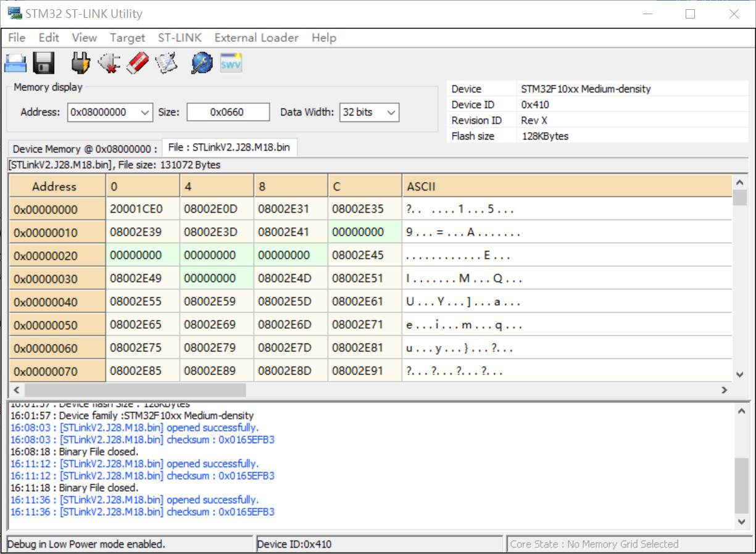Disconnect from target using the unplug icon
The image size is (756, 554).
coord(109,63)
